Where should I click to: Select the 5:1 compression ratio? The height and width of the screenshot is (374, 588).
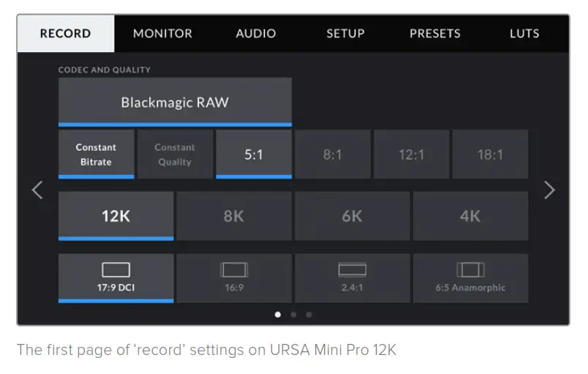pyautogui.click(x=254, y=154)
